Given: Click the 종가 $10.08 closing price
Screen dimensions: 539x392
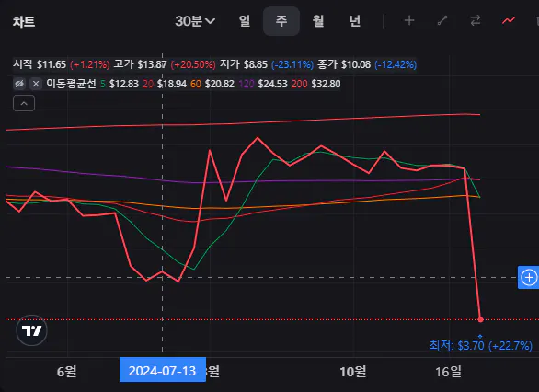Looking at the screenshot, I should point(344,64).
